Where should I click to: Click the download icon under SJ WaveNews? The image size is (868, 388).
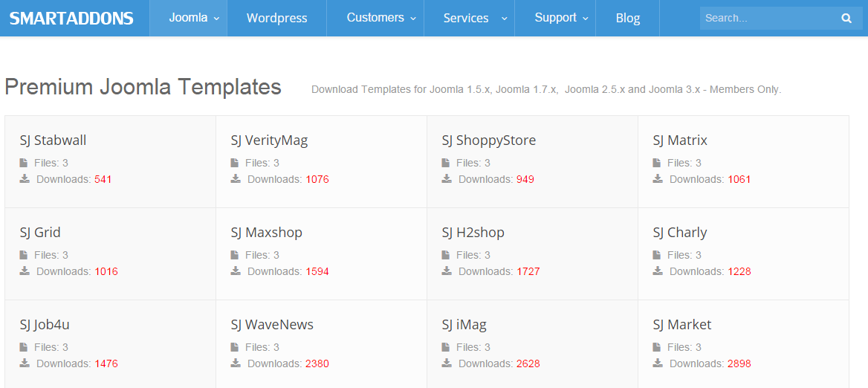click(236, 363)
